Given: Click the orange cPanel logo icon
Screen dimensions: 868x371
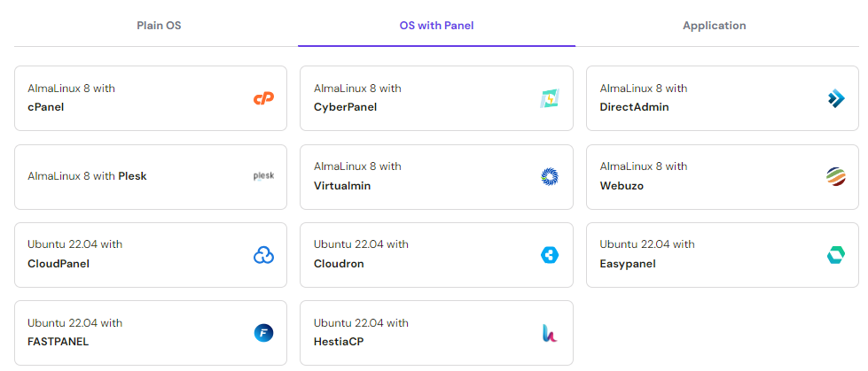Looking at the screenshot, I should (263, 98).
